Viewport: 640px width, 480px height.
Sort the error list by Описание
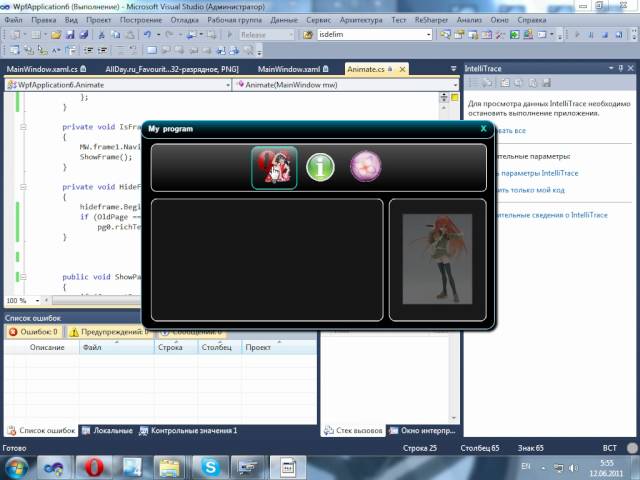[x=47, y=347]
